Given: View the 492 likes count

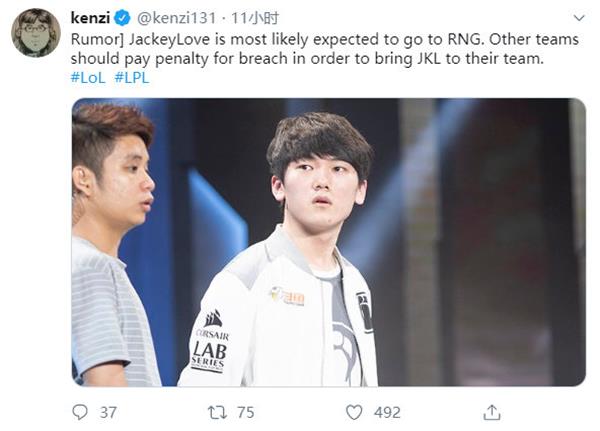Looking at the screenshot, I should (387, 413).
